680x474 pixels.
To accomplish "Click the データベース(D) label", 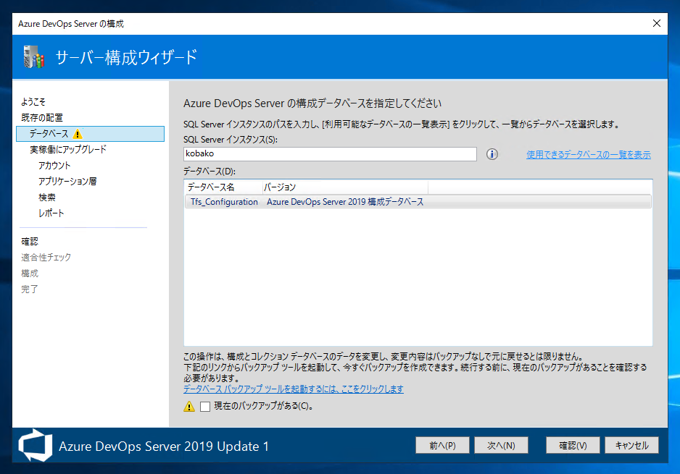I will (x=209, y=172).
